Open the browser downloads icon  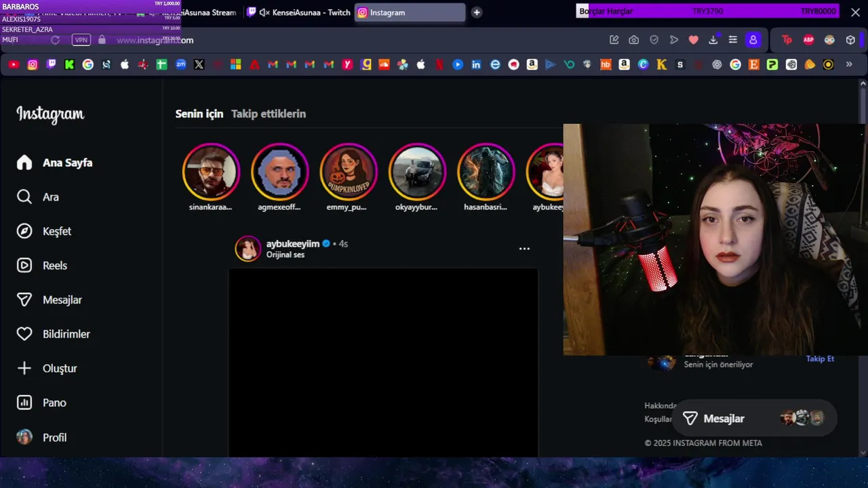713,40
